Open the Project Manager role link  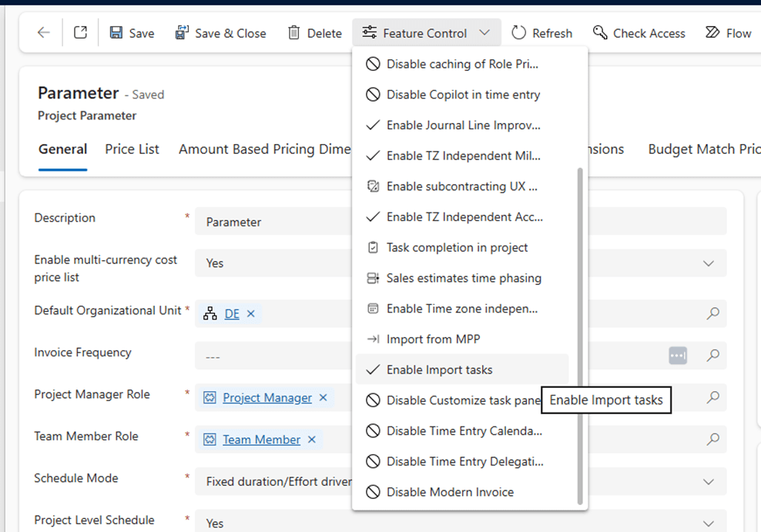[x=267, y=398]
